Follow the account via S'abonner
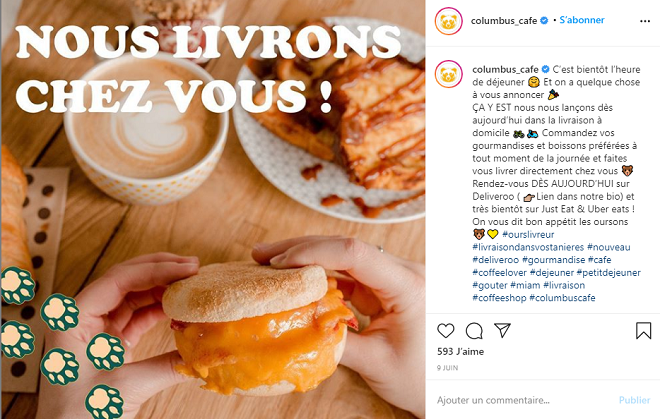 point(582,20)
